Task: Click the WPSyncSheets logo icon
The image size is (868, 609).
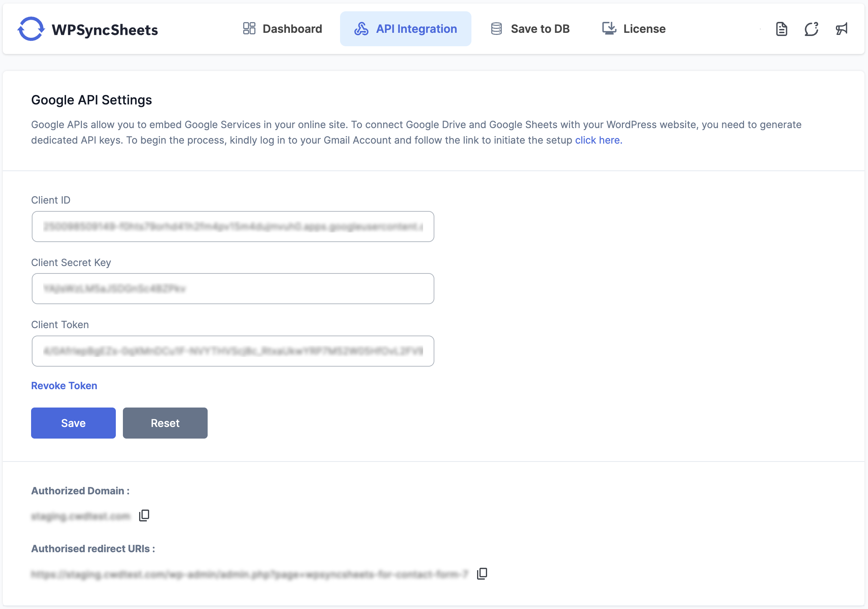Action: pyautogui.click(x=31, y=29)
